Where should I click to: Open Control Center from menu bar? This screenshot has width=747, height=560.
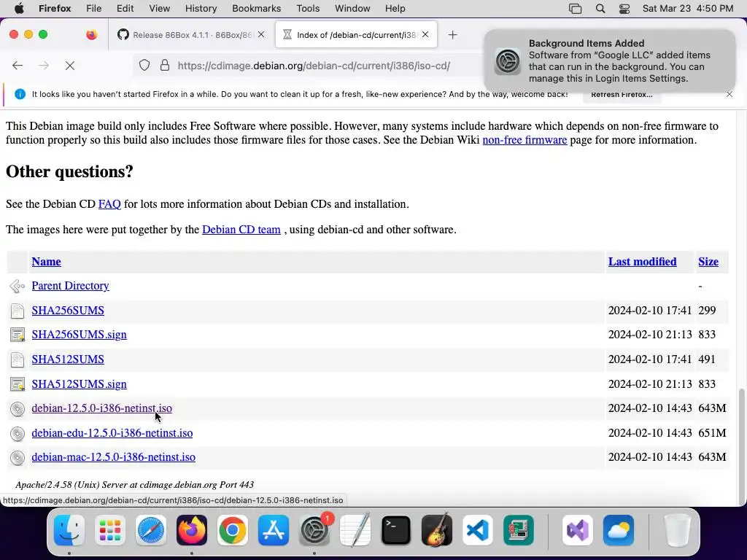(x=624, y=9)
